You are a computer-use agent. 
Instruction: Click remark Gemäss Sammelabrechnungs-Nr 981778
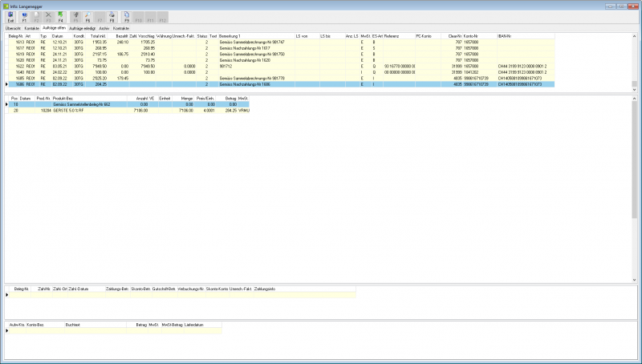pyautogui.click(x=252, y=78)
